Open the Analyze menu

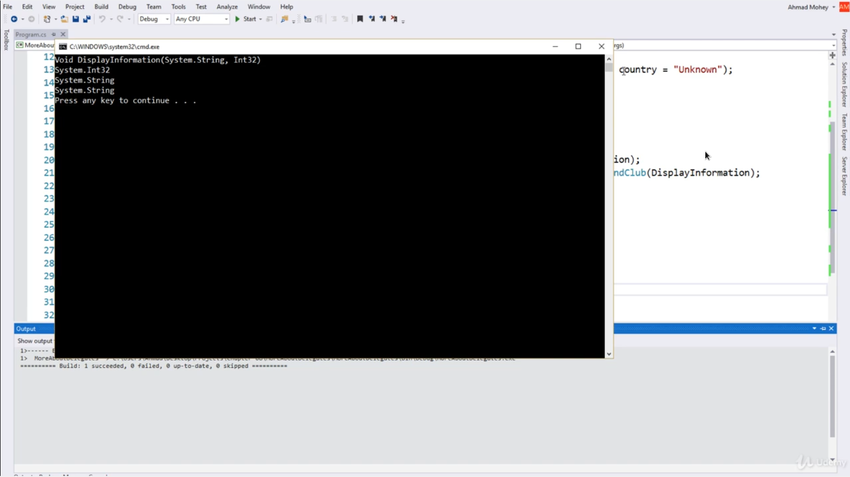point(227,7)
